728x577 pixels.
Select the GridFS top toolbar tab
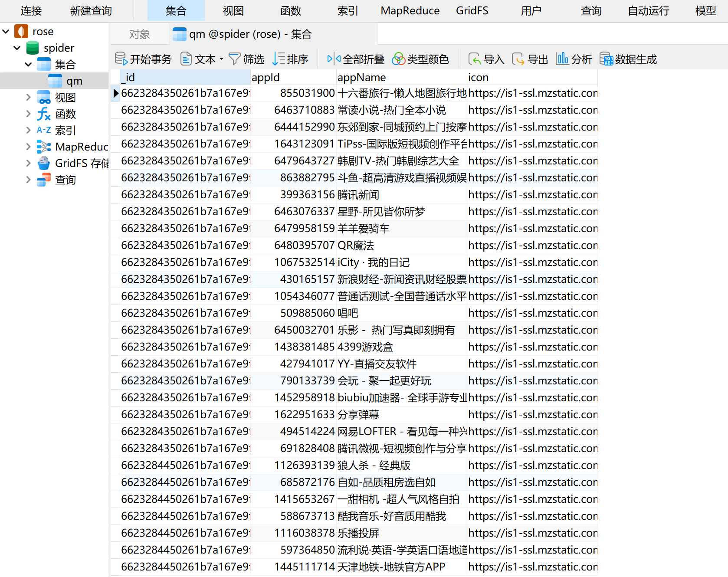pos(472,10)
